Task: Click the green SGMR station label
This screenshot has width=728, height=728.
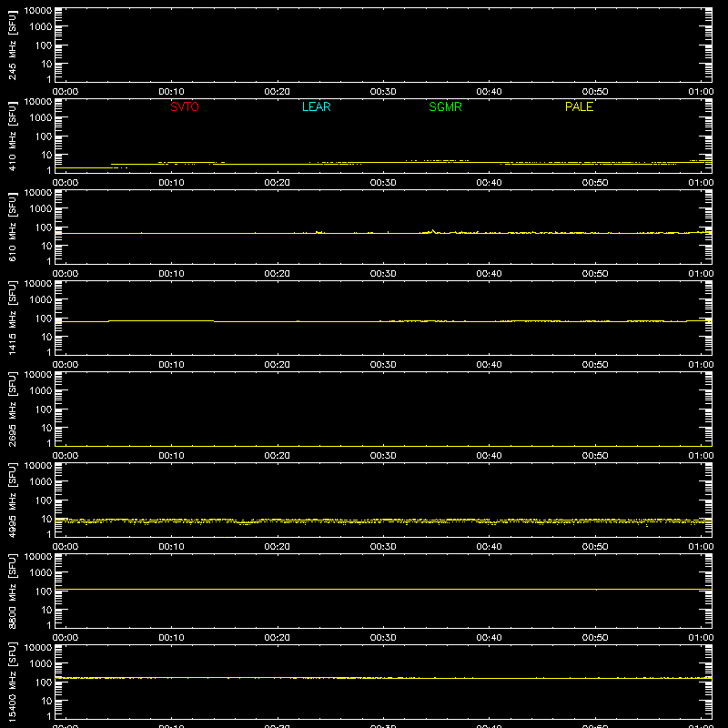Action: [445, 106]
